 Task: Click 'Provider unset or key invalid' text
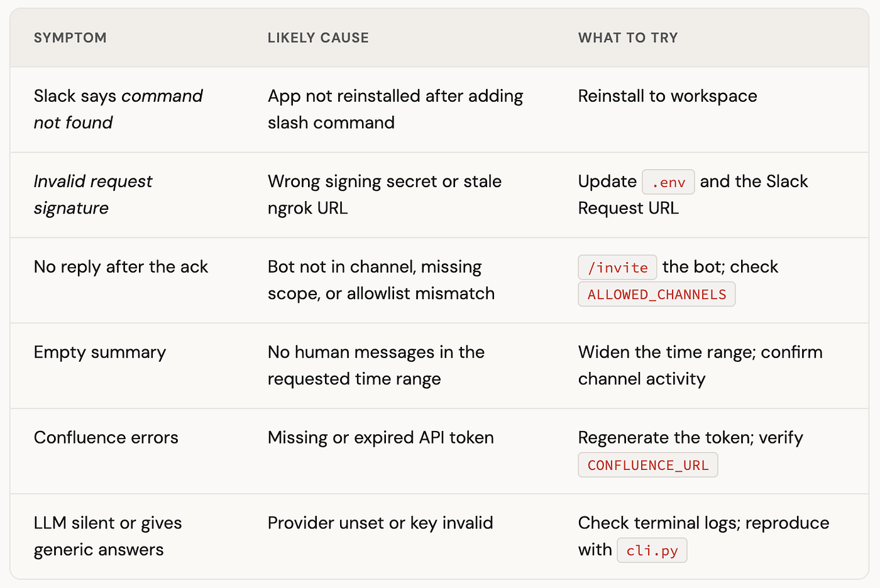coord(380,523)
